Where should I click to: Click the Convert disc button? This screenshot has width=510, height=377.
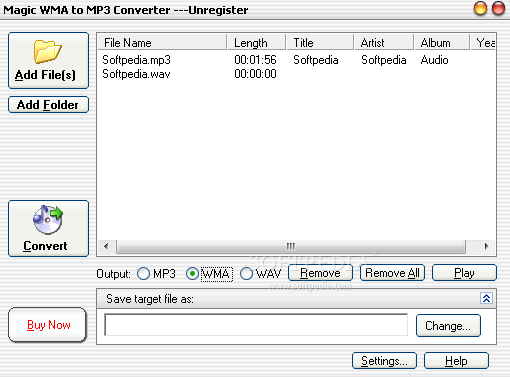tap(48, 228)
